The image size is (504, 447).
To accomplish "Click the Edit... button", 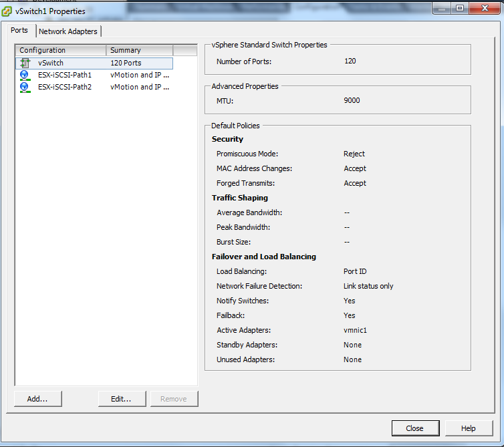I will coord(122,399).
